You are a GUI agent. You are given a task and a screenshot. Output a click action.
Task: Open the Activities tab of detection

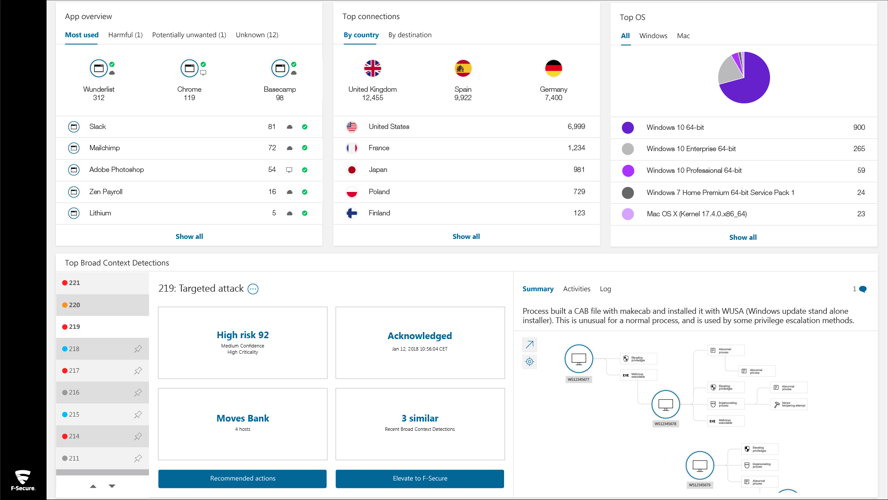(x=577, y=289)
